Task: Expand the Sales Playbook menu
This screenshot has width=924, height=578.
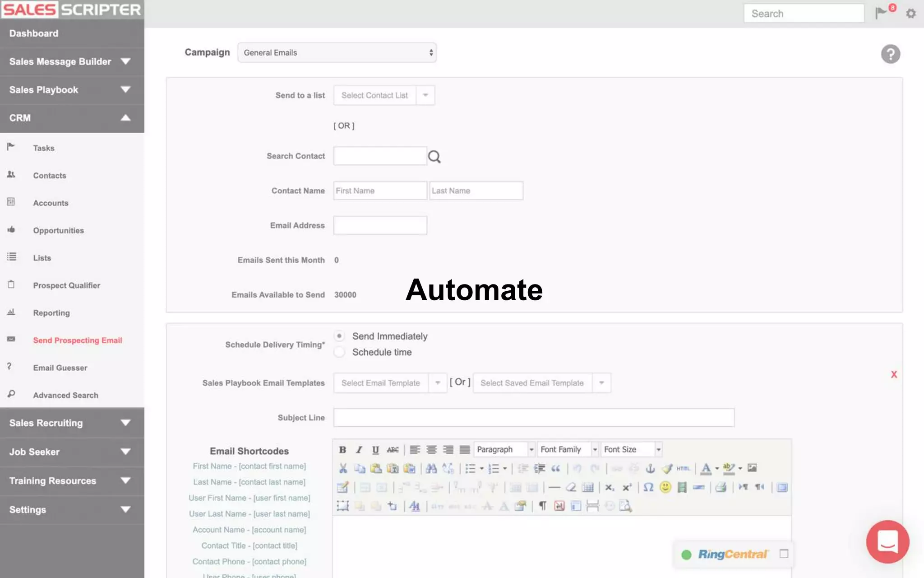Action: click(72, 90)
